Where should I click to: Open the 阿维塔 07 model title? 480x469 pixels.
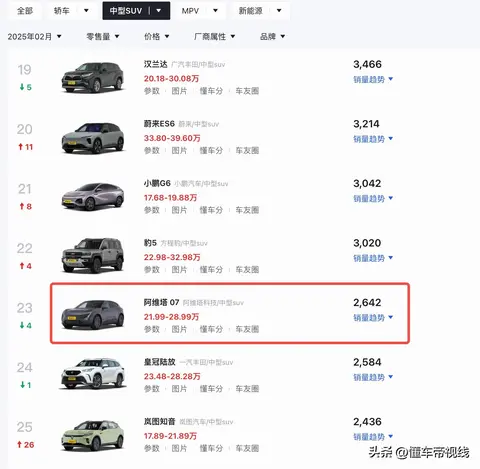[161, 302]
